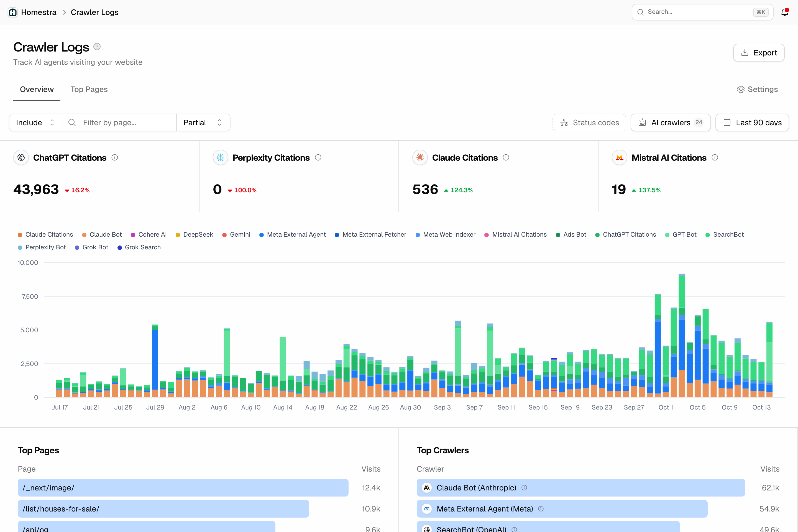Go to Homestra in breadcrumb

tap(39, 12)
